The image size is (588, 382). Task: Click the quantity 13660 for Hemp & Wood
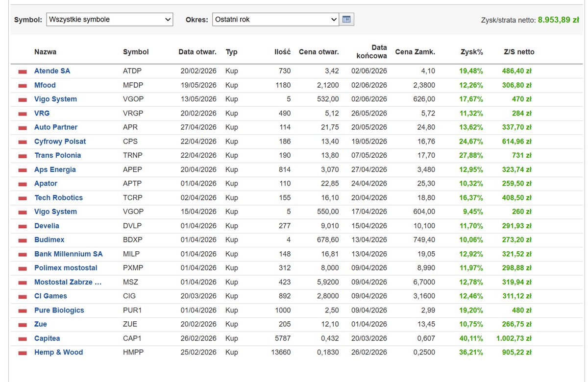281,353
